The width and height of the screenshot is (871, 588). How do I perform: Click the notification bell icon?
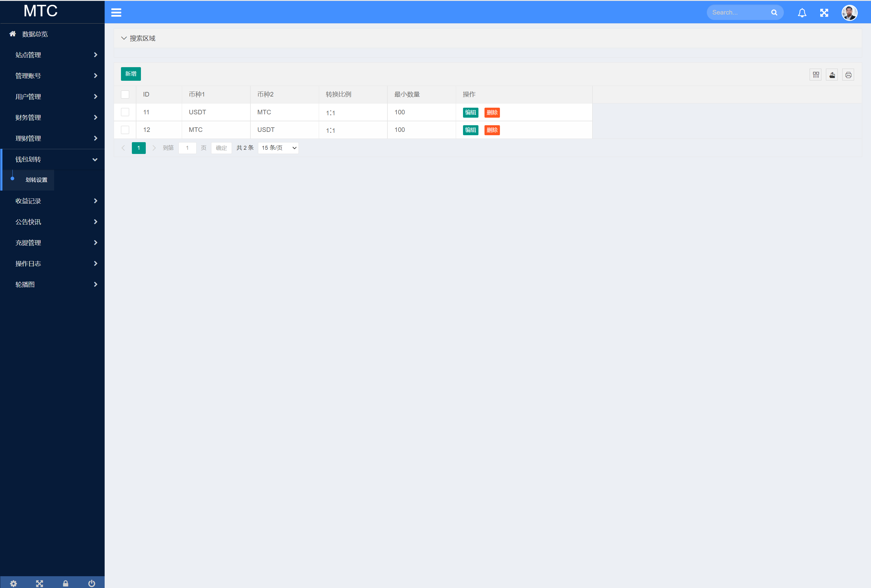pos(802,12)
